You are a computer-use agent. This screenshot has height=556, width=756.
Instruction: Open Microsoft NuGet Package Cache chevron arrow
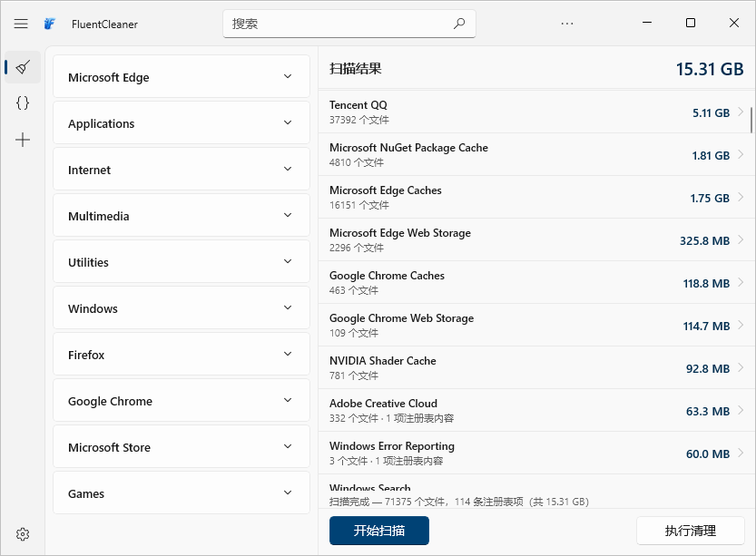click(x=741, y=155)
